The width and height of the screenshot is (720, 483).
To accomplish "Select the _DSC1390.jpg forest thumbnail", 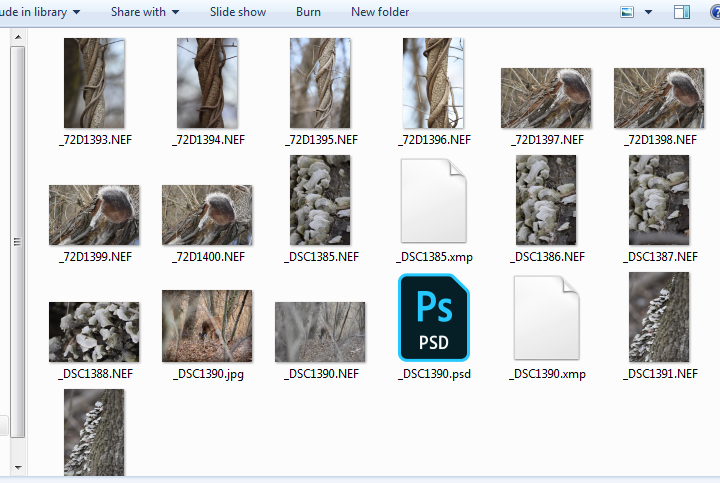I will (207, 326).
